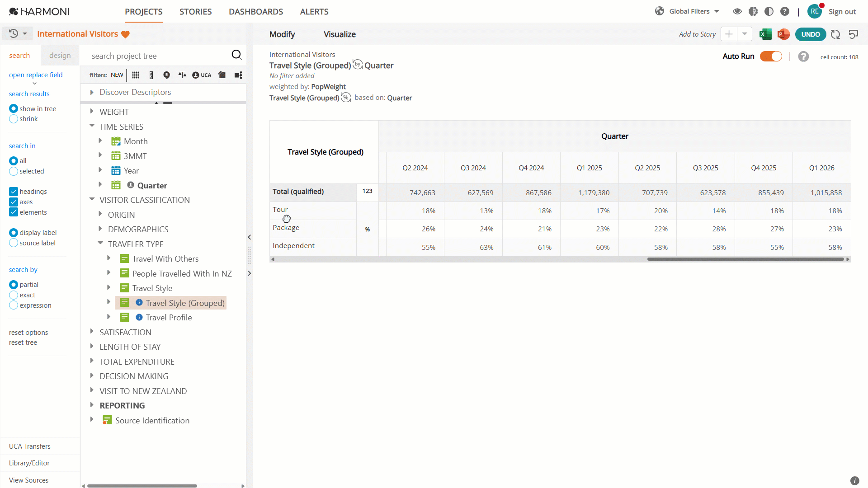Screen dimensions: 868x488
Task: Open the ALERTS menu
Action: pos(314,12)
